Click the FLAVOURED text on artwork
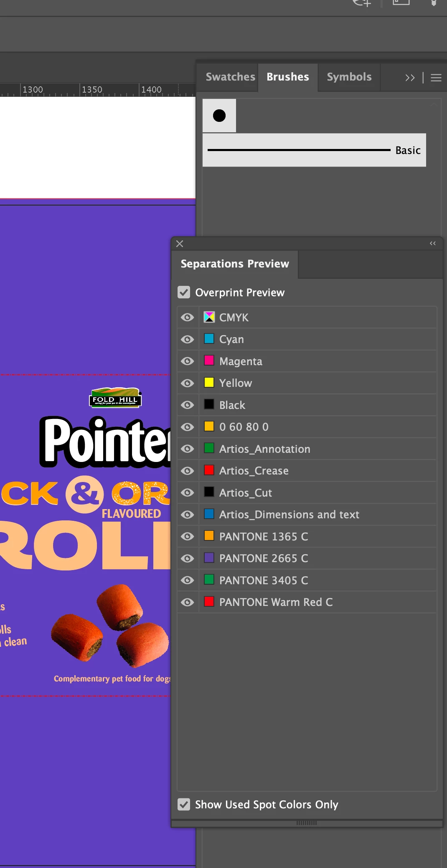447x868 pixels. coord(131,514)
